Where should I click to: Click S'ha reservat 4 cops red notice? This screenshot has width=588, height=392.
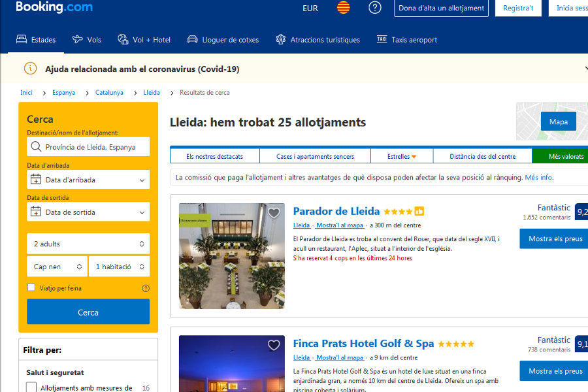pyautogui.click(x=353, y=258)
